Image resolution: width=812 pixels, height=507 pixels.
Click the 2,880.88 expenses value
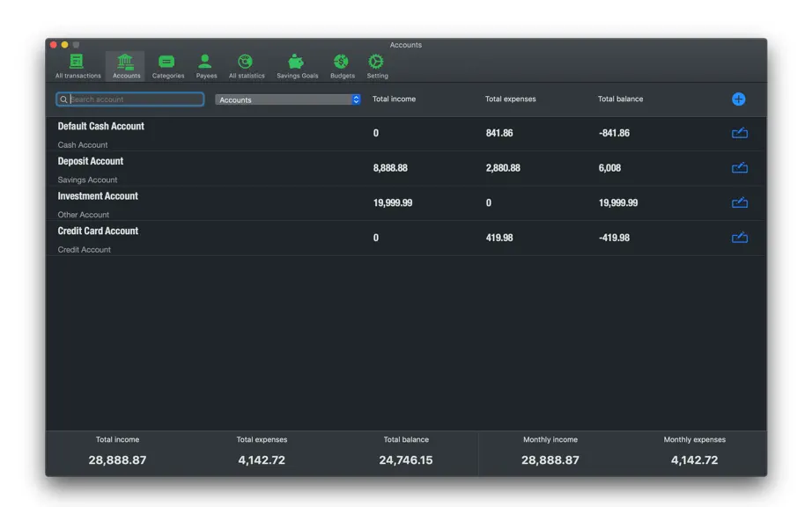tap(503, 168)
